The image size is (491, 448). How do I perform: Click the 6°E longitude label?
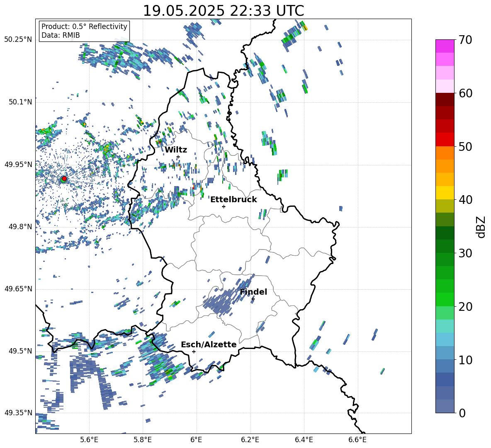[x=196, y=440]
